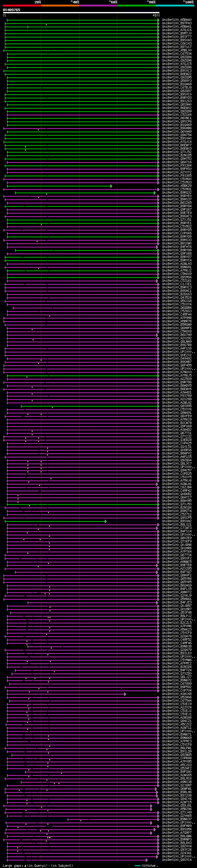Open hit UniRef100_B9T117
Image resolution: width=197 pixels, height=868 pixels.
[x=177, y=47]
